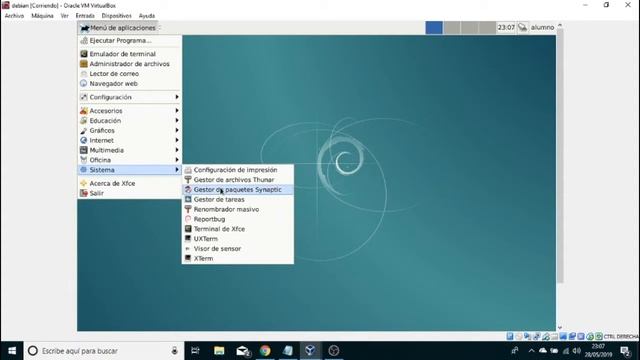Click the Lector de correo icon
This screenshot has height=360, width=640.
tap(84, 73)
